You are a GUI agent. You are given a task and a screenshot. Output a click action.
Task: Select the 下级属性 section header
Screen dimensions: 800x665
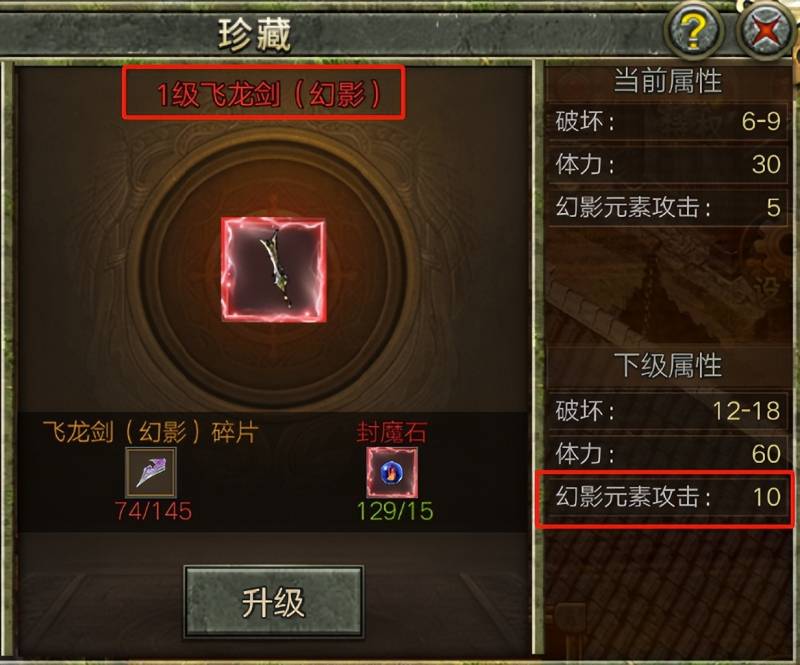[667, 365]
